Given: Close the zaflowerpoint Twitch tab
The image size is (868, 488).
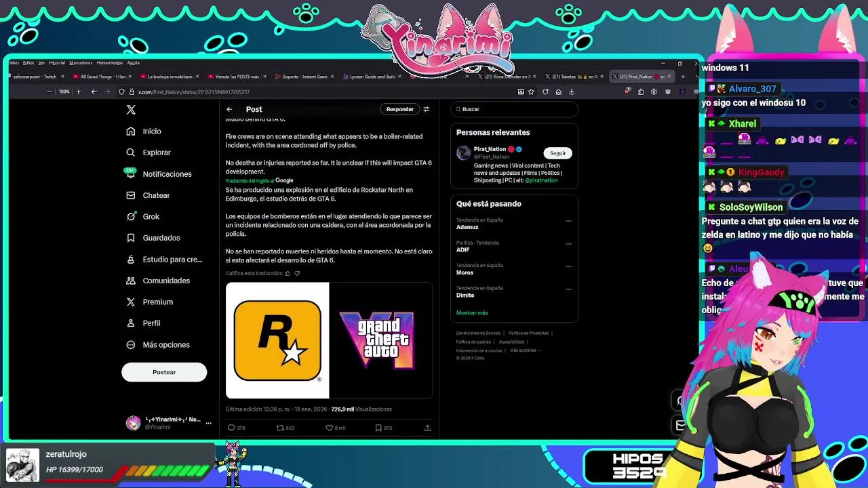Looking at the screenshot, I should pos(62,77).
